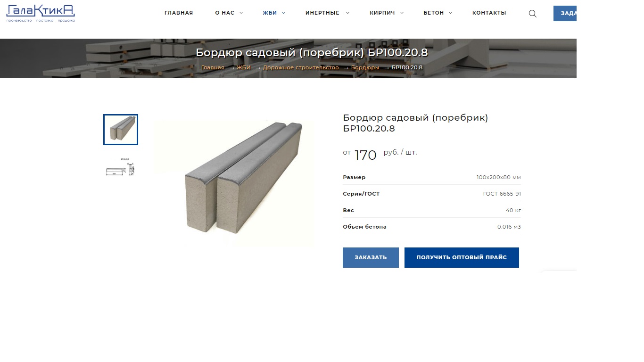Viewport: 644px width, 362px height.
Task: Select the first curb photo thumbnail
Action: [x=121, y=130]
